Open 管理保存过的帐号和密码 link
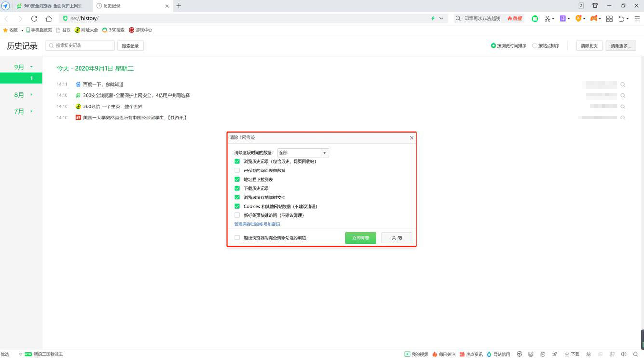This screenshot has width=644, height=358. 257,224
